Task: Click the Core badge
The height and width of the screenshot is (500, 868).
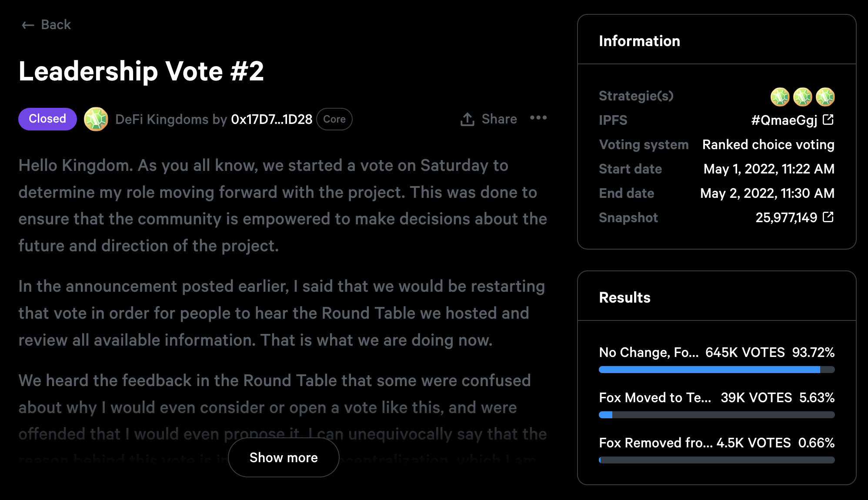Action: [x=334, y=119]
